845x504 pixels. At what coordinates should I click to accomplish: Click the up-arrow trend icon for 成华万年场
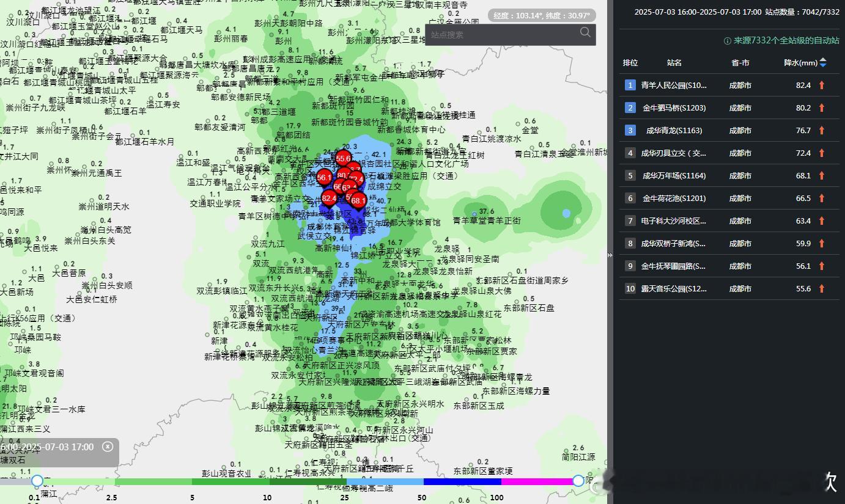click(822, 176)
